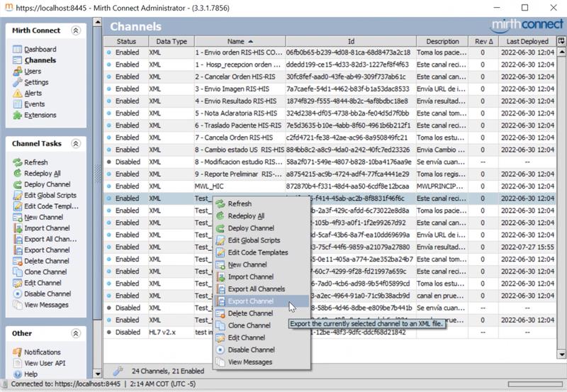
Task: Click the Notifications icon in the Other panel
Action: (18, 352)
